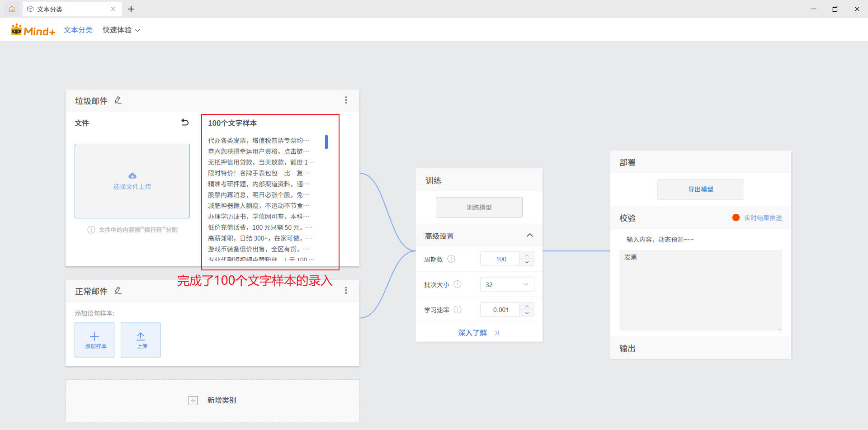
Task: Select the sample 限时特价！名牌手表包包
Action: pyautogui.click(x=259, y=173)
